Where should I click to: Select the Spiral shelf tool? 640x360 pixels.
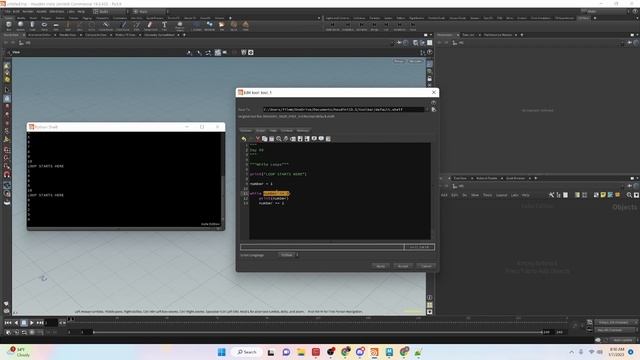coord(233,26)
